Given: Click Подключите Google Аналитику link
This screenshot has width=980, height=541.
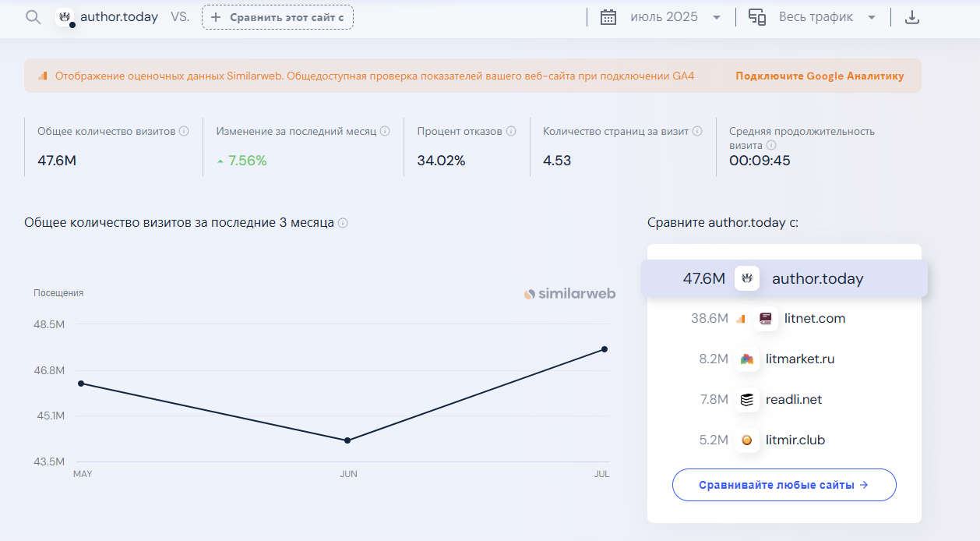Looking at the screenshot, I should pos(820,76).
